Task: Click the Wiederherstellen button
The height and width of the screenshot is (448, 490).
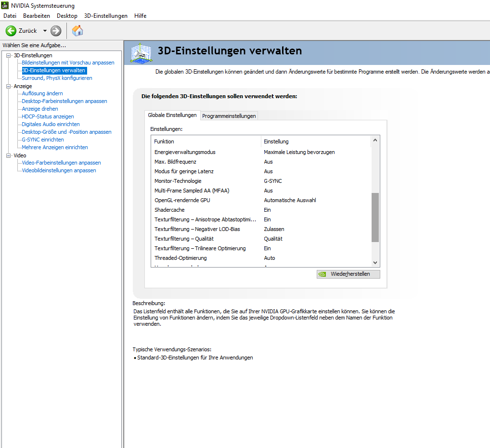Action: (x=348, y=274)
